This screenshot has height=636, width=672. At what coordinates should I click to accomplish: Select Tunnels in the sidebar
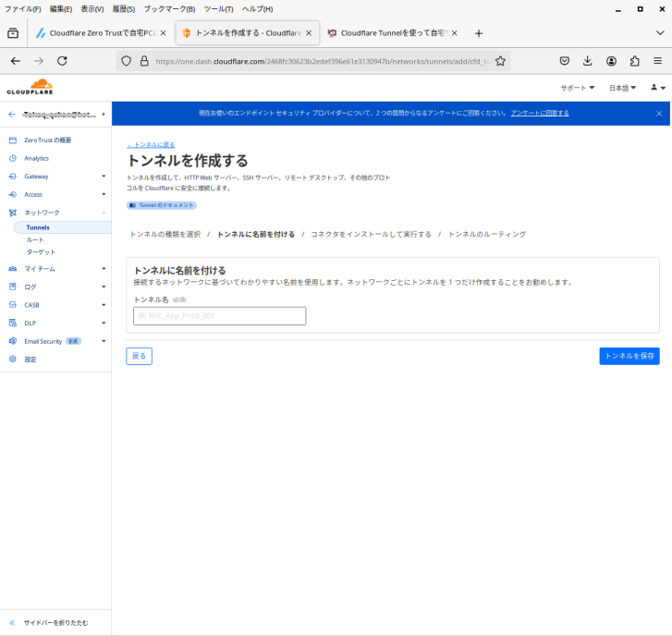point(62,227)
